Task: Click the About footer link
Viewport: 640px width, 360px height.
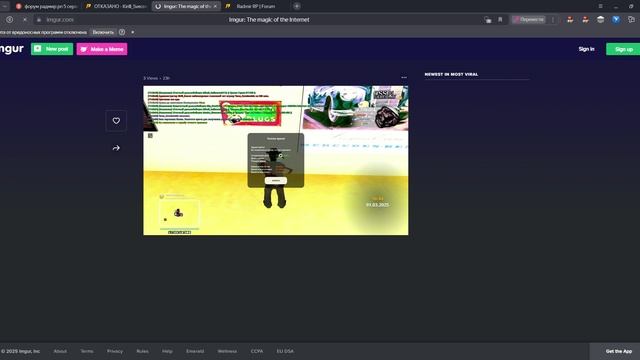Action: point(60,351)
